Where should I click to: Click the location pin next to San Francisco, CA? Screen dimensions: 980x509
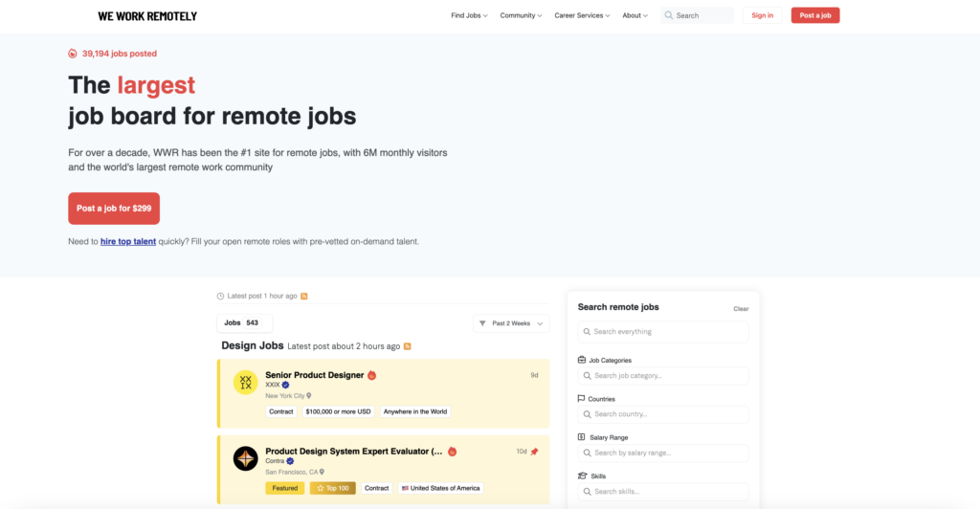pyautogui.click(x=322, y=472)
